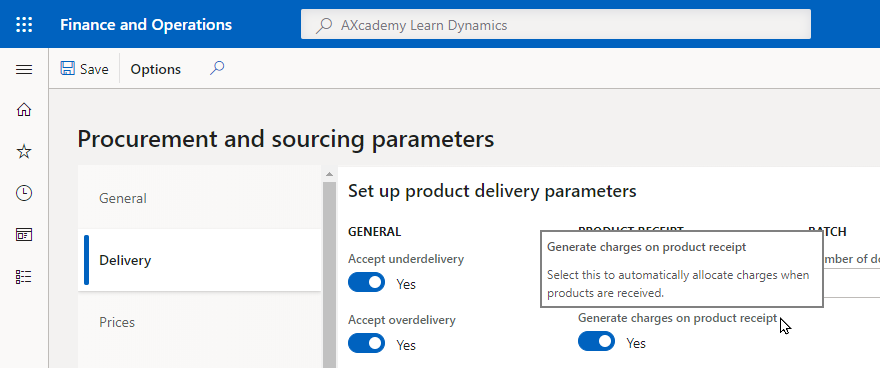
Task: Toggle Accept underdelivery switch
Action: (x=366, y=282)
